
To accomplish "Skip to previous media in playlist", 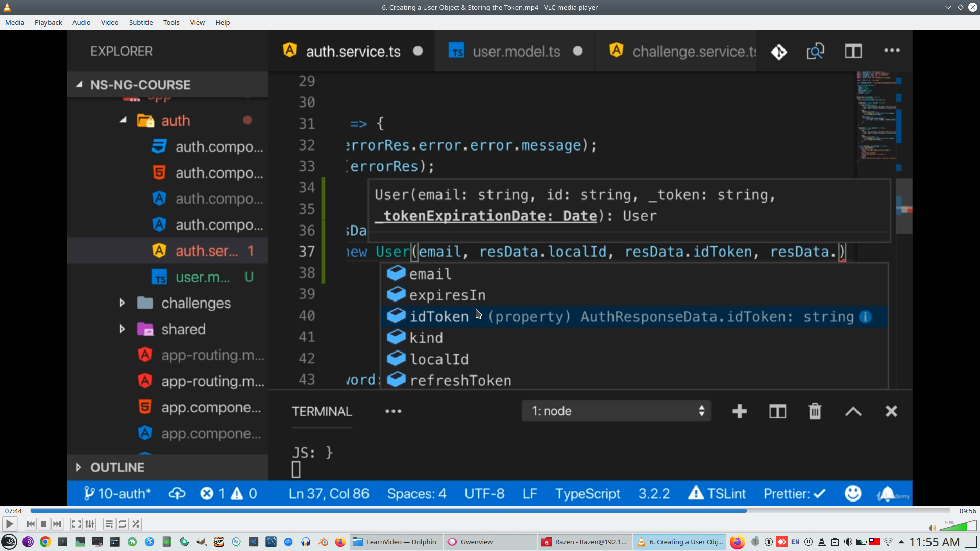I will click(x=31, y=524).
